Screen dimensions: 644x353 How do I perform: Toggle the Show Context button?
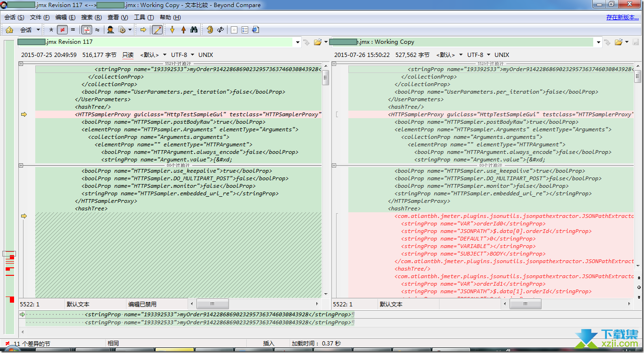(x=86, y=30)
